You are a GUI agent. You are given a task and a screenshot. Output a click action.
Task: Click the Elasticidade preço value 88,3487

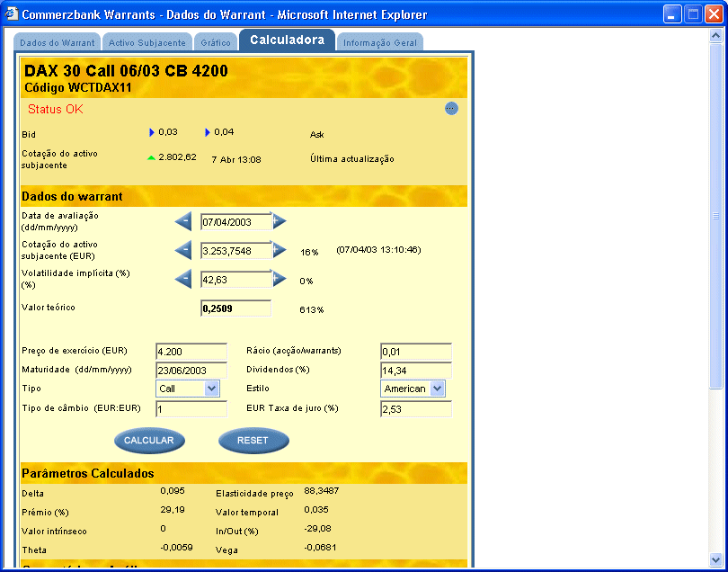click(321, 491)
